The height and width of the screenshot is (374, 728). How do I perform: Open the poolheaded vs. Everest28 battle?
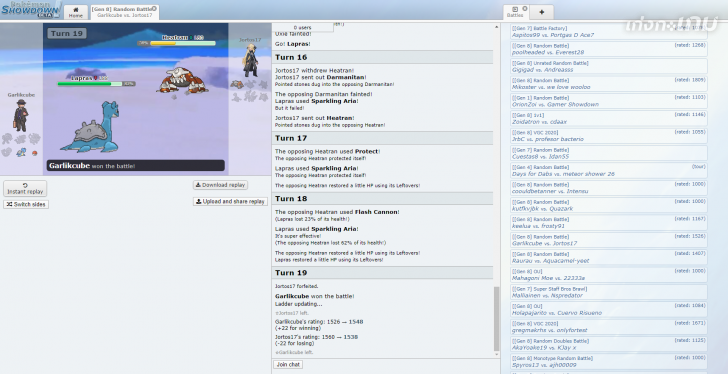(609, 49)
